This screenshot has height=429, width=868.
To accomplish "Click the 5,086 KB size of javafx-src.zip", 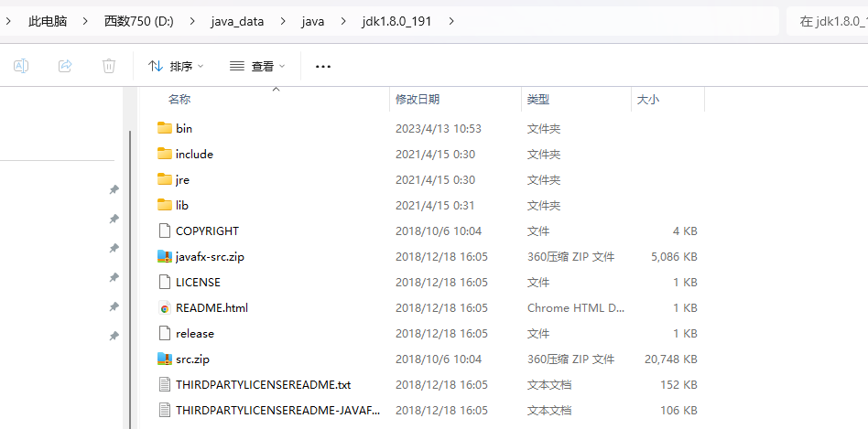I will point(674,256).
